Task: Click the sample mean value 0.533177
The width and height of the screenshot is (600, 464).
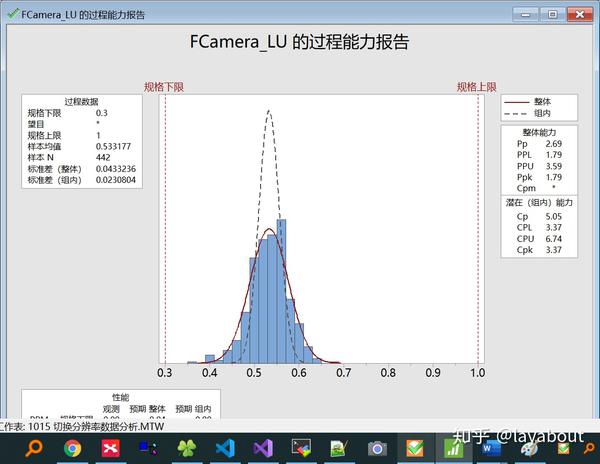Action: pyautogui.click(x=113, y=147)
